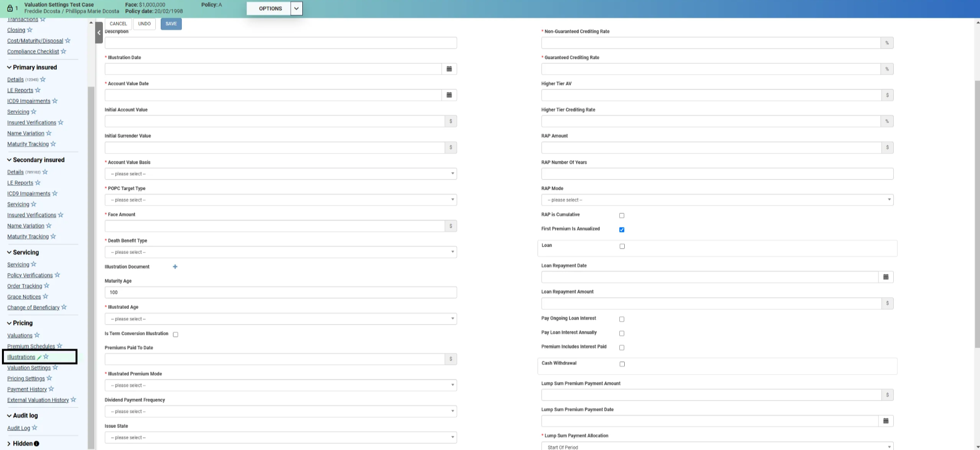This screenshot has height=450, width=980.
Task: Enable the RAP is Cumulative checkbox
Action: pyautogui.click(x=622, y=216)
